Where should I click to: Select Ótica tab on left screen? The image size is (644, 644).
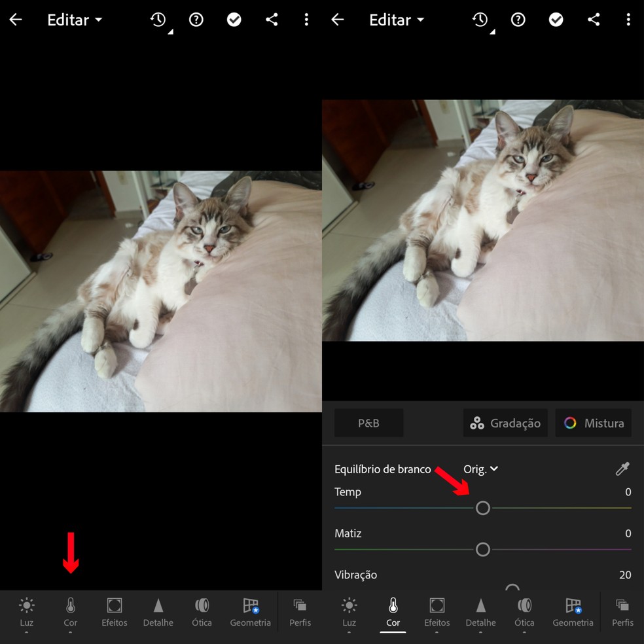tap(202, 612)
